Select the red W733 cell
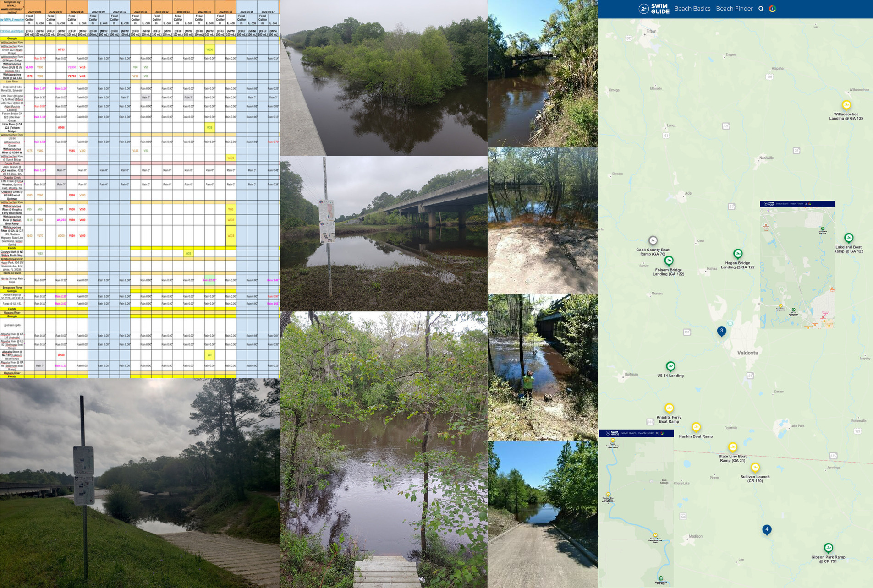This screenshot has width=873, height=588. coord(61,49)
